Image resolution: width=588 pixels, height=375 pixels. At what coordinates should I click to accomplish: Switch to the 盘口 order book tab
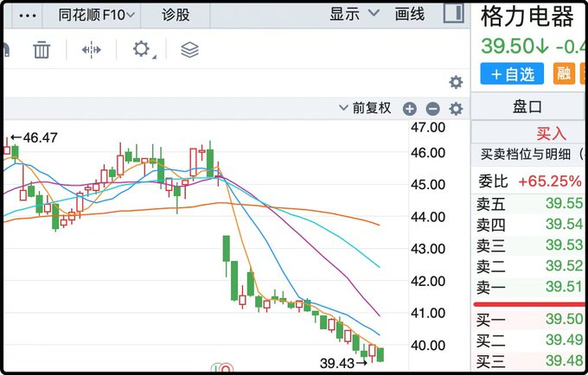(527, 107)
